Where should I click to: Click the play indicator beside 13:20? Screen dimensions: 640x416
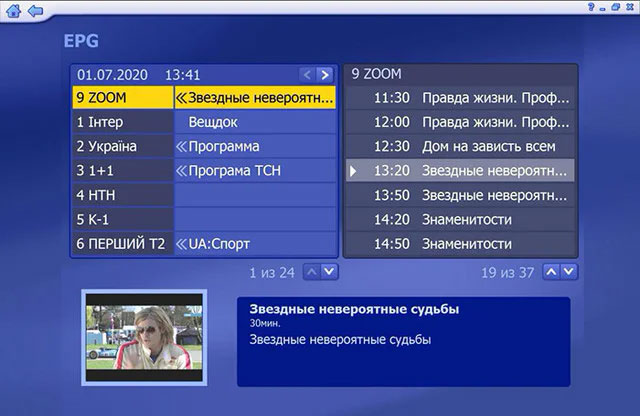click(x=353, y=171)
